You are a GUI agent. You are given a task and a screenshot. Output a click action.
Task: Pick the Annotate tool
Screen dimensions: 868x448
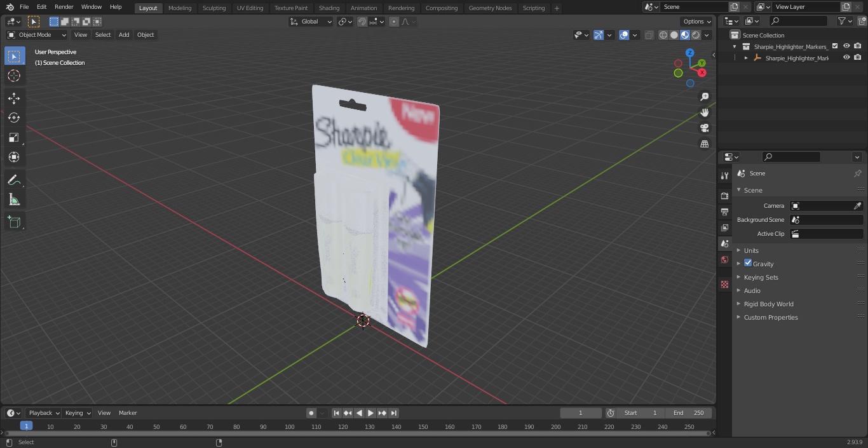point(14,180)
